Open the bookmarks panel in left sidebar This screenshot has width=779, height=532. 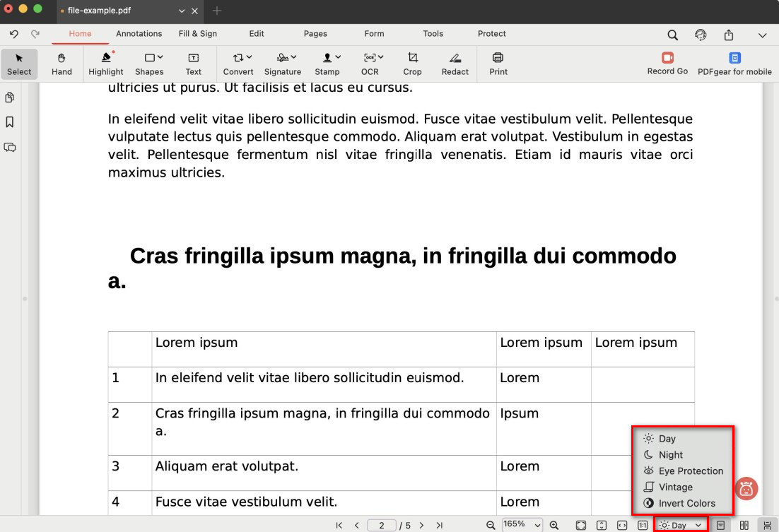pyautogui.click(x=10, y=122)
